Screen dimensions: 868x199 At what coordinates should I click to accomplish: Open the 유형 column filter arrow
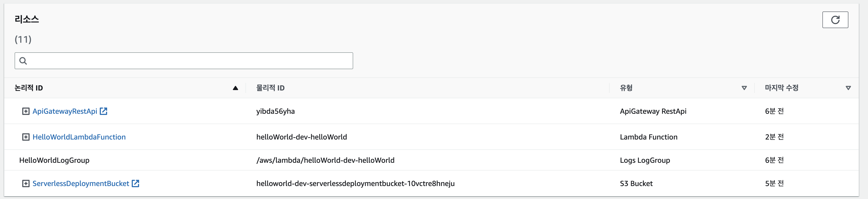(x=744, y=88)
